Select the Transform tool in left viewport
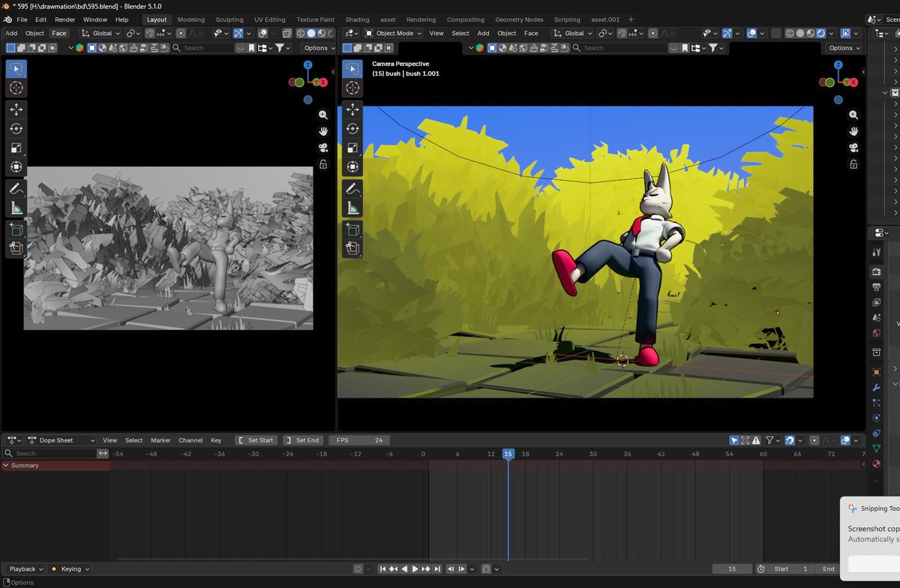 pyautogui.click(x=16, y=167)
